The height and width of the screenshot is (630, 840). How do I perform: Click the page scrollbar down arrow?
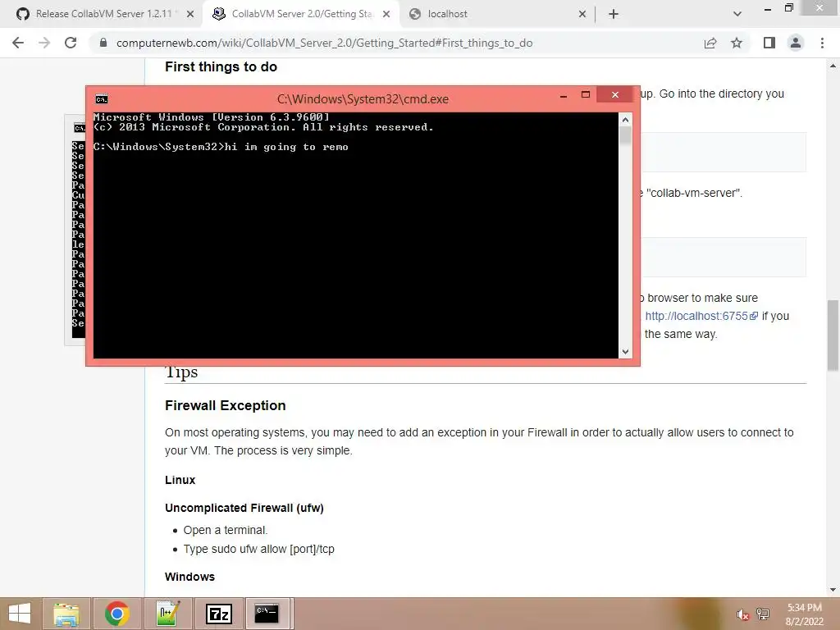click(833, 589)
